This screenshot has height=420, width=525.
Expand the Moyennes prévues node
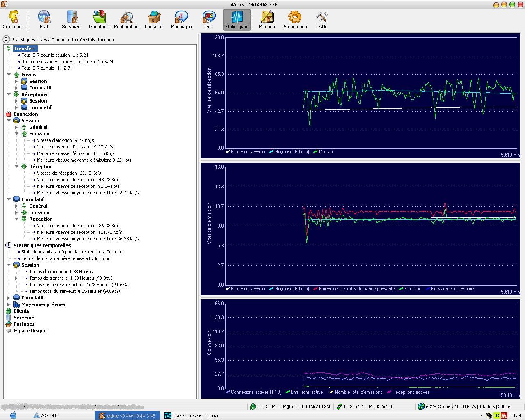click(9, 304)
